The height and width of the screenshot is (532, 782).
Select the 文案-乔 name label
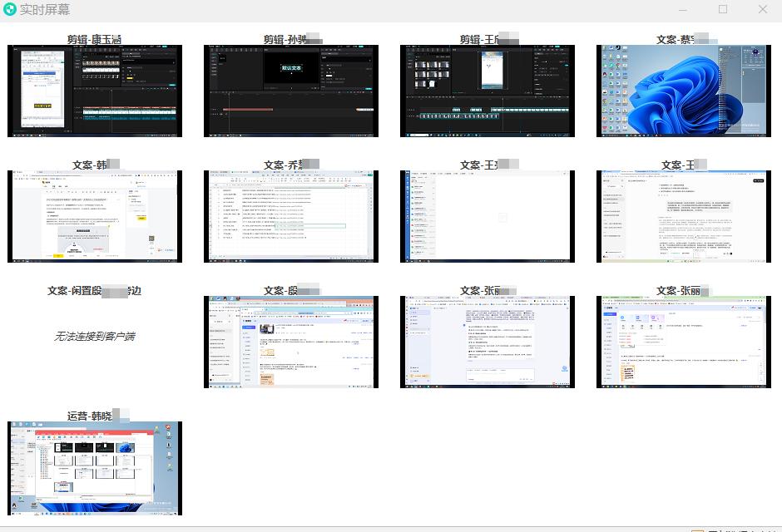291,165
